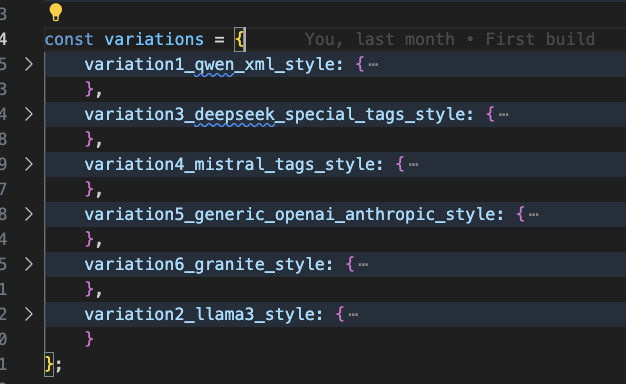Image resolution: width=626 pixels, height=384 pixels.
Task: Click the 'const' keyword
Action: pos(69,40)
